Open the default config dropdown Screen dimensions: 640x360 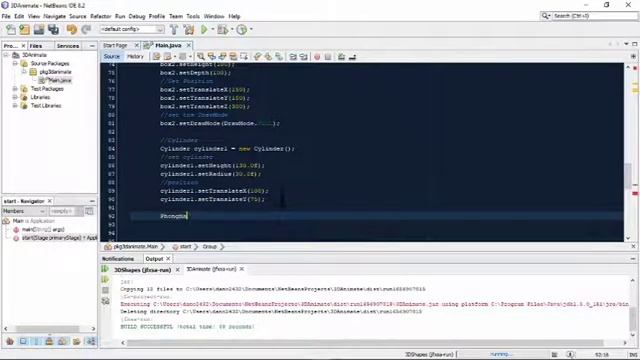(132, 29)
